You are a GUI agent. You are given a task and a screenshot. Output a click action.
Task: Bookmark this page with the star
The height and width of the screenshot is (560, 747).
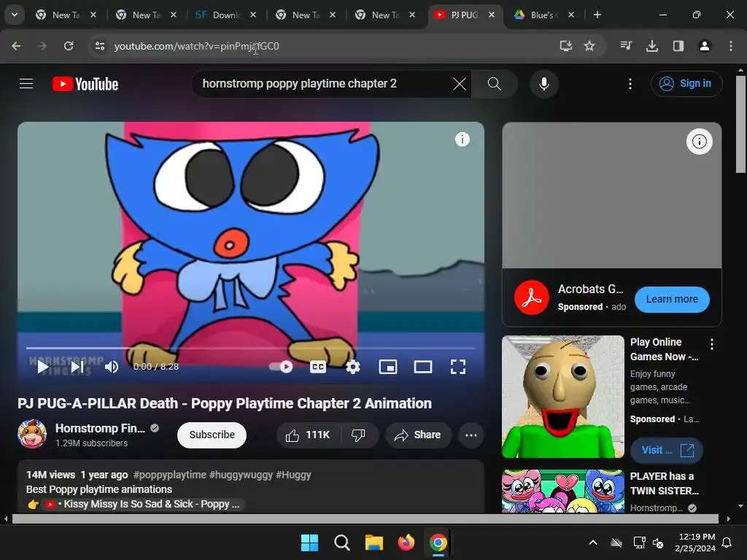pos(589,46)
